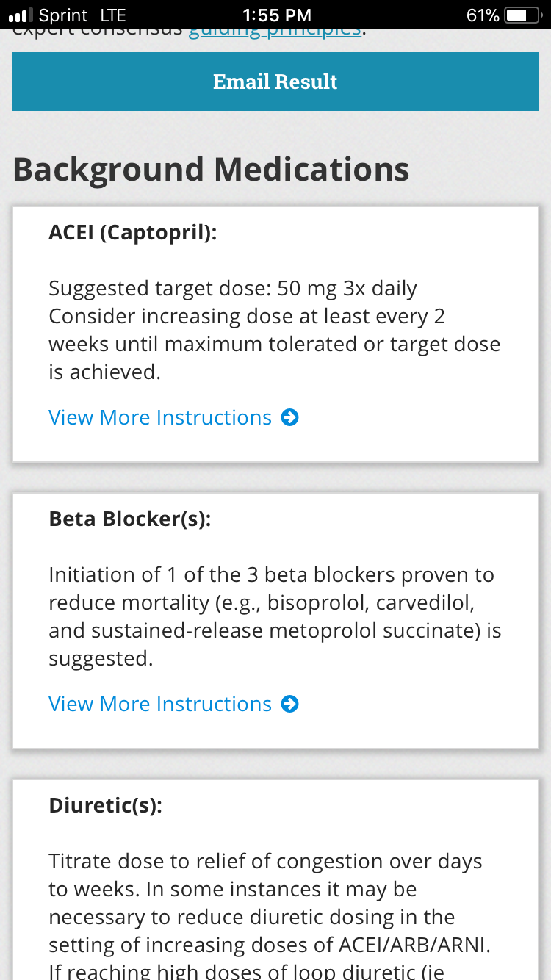Open View More Instructions under ACEI (Captopril)
This screenshot has width=551, height=980.
coord(160,417)
